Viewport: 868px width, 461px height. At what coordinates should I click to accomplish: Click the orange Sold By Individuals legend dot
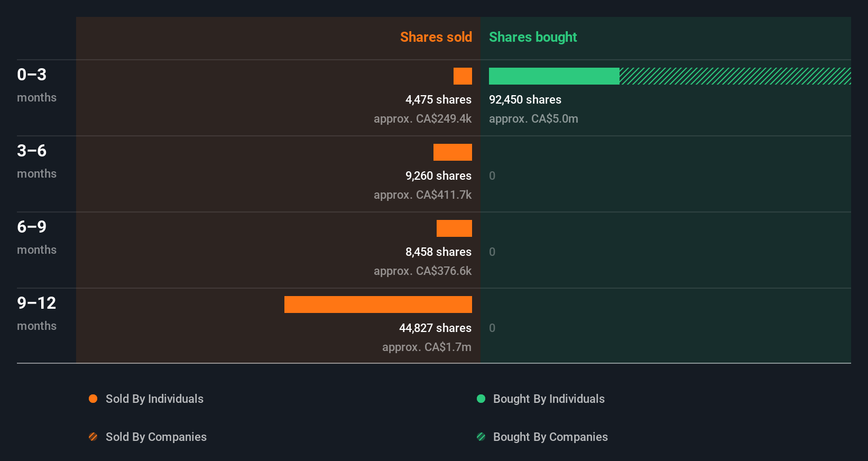(x=93, y=399)
